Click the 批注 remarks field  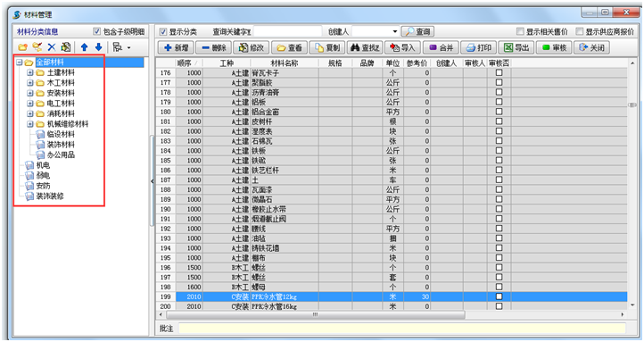coord(401,328)
